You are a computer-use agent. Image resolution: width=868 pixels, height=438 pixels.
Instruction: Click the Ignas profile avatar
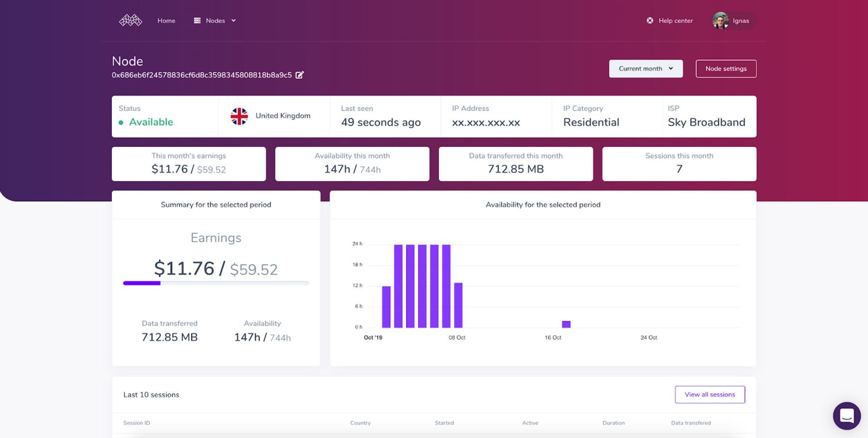pyautogui.click(x=721, y=20)
